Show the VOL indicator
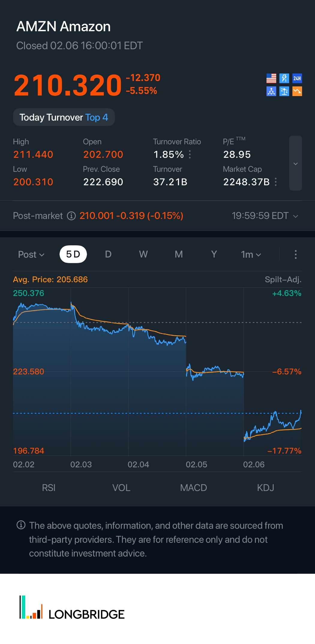Screen dimensions: 315x644 pos(121,488)
